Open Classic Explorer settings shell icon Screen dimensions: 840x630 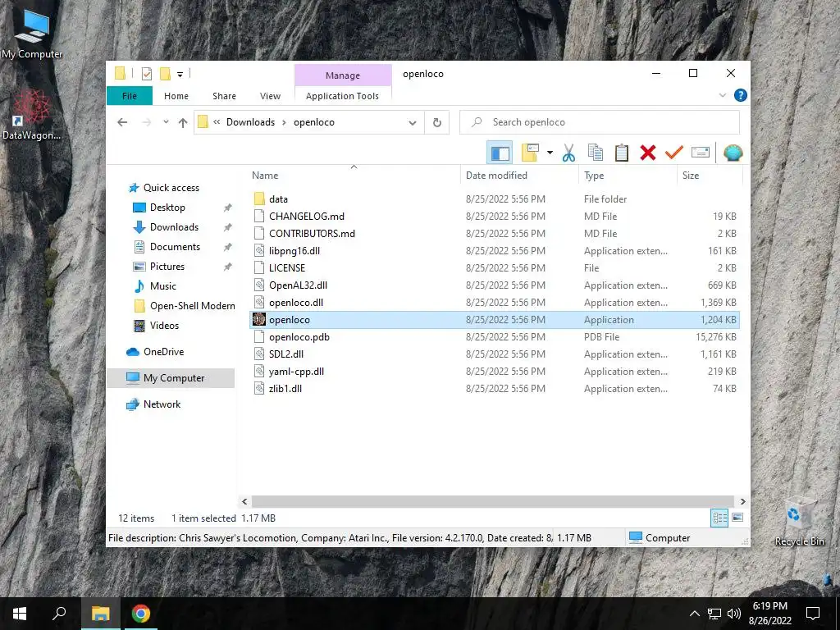click(x=733, y=153)
